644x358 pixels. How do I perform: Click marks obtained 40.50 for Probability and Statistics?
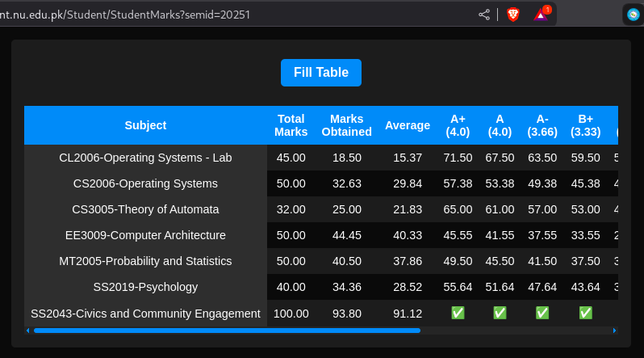click(x=347, y=261)
